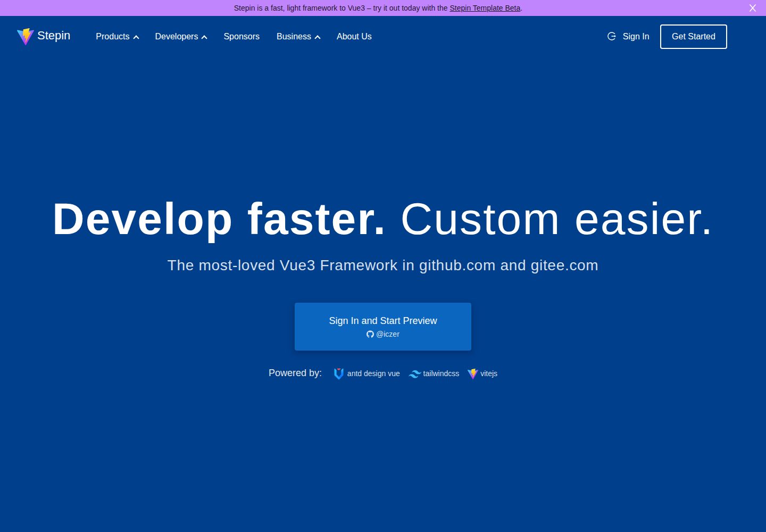
Task: Click the antd design vue logo
Action: point(338,373)
